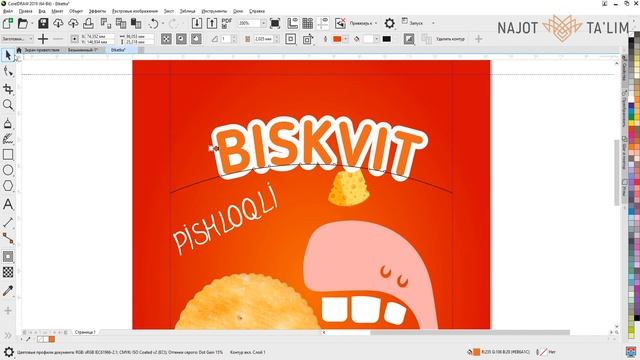640x360 pixels.
Task: Open the Растровые изображения menu
Action: point(135,11)
